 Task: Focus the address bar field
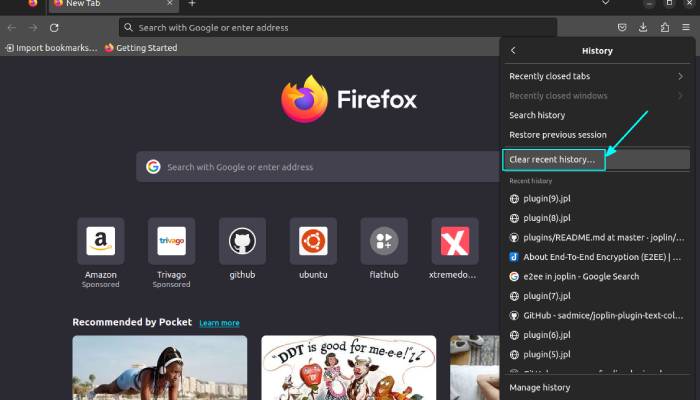[x=338, y=28]
